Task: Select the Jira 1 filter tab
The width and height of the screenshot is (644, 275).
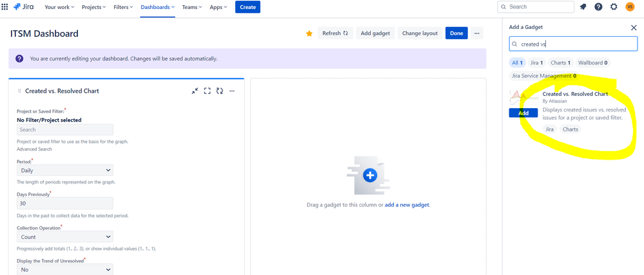Action: point(536,63)
